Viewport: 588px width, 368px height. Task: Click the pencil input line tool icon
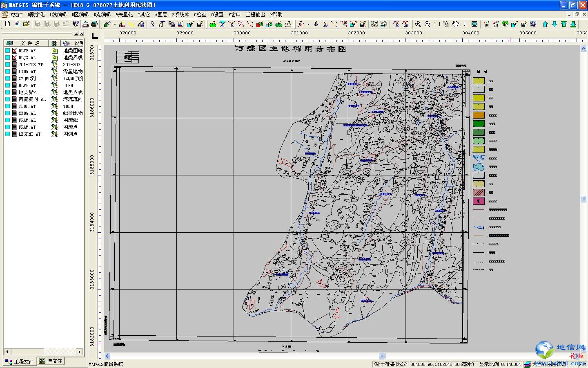tap(301, 24)
